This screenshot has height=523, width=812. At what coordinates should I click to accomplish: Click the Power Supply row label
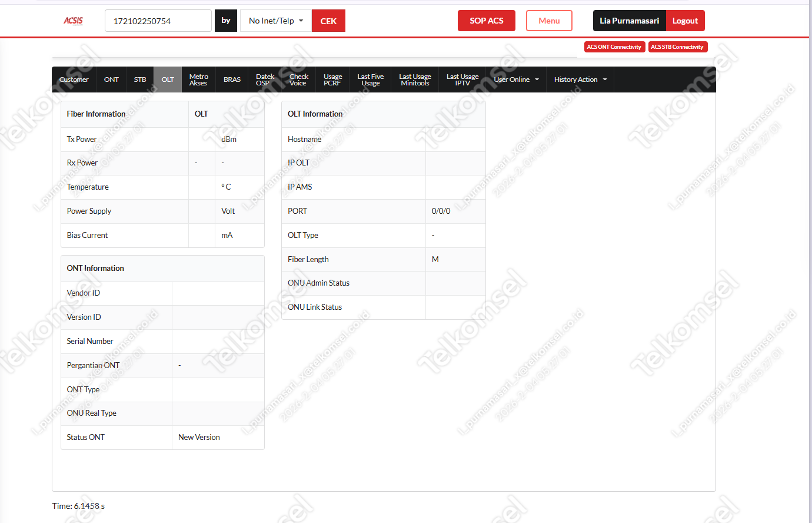[89, 211]
